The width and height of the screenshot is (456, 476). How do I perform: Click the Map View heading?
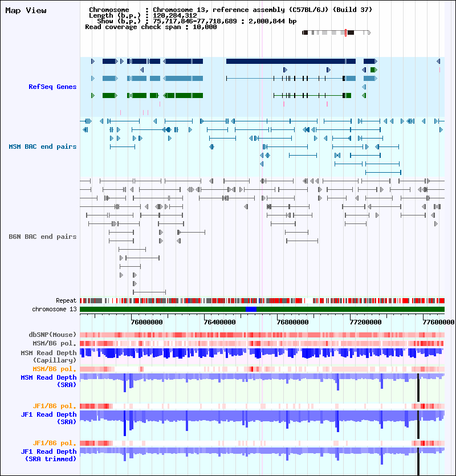(x=26, y=11)
